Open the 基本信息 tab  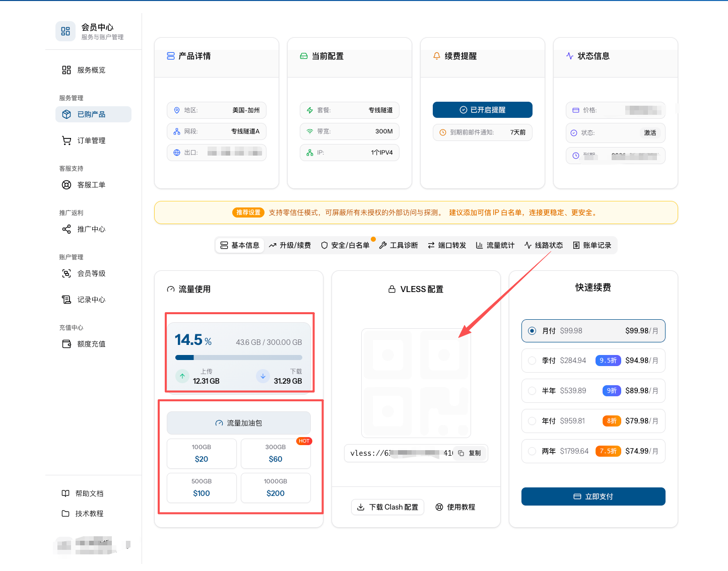pos(240,245)
